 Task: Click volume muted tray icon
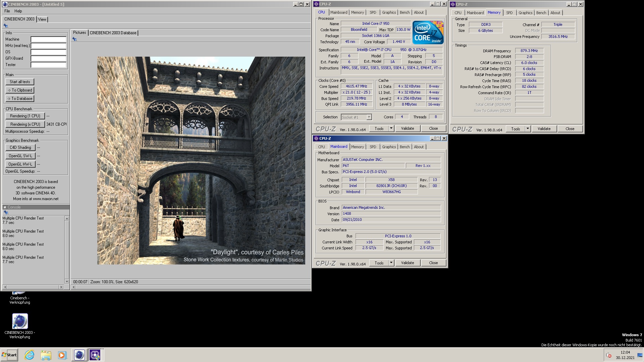click(609, 355)
